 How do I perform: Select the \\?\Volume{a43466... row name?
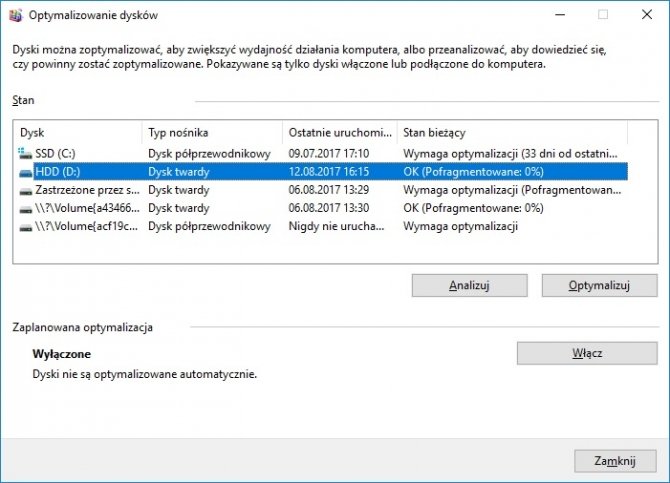87,208
